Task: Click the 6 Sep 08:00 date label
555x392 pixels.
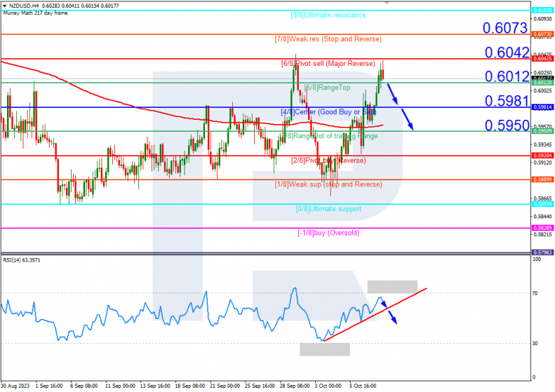Action: tap(84, 386)
